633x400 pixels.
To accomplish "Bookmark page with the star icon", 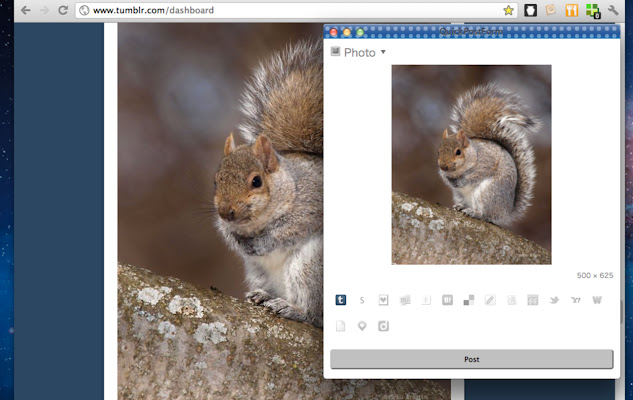I will pyautogui.click(x=508, y=10).
